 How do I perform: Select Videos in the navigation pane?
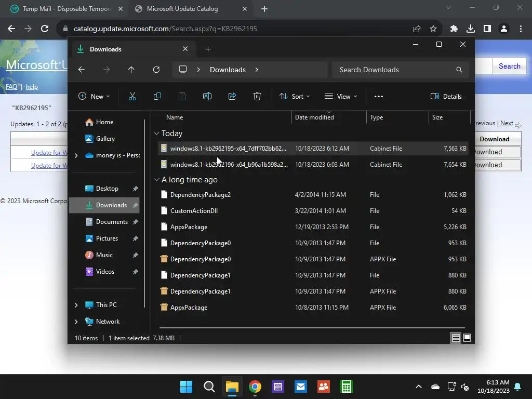pos(104,272)
